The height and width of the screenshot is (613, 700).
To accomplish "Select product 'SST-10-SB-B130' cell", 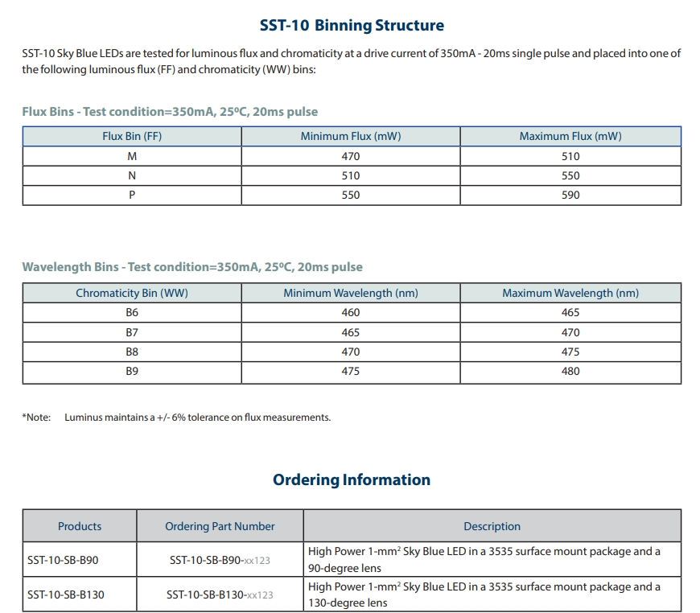I will pos(80,594).
